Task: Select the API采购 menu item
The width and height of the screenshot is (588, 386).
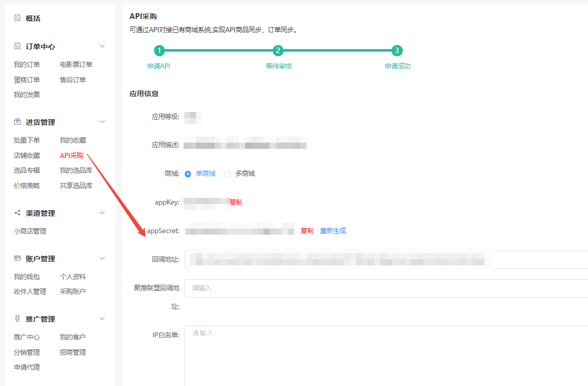Action: coord(72,155)
